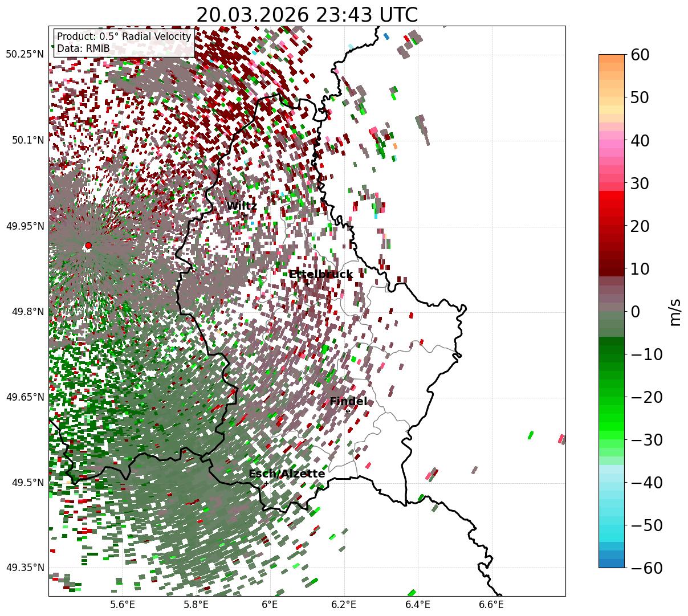
Task: Pick the bright green colorbar segment near −27
Action: click(x=612, y=426)
